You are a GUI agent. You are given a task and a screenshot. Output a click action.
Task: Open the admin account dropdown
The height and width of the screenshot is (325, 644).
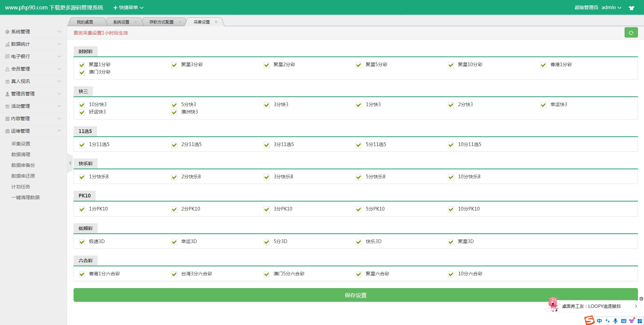click(611, 7)
